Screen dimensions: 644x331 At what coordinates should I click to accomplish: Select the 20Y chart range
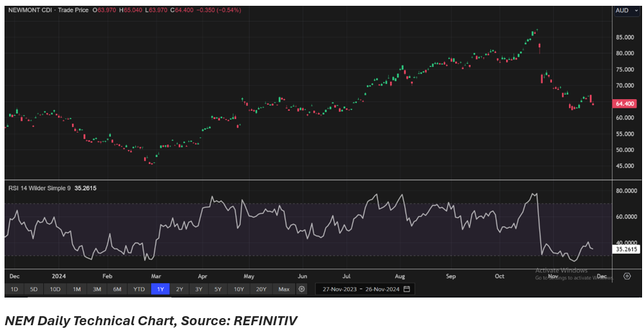click(x=261, y=289)
